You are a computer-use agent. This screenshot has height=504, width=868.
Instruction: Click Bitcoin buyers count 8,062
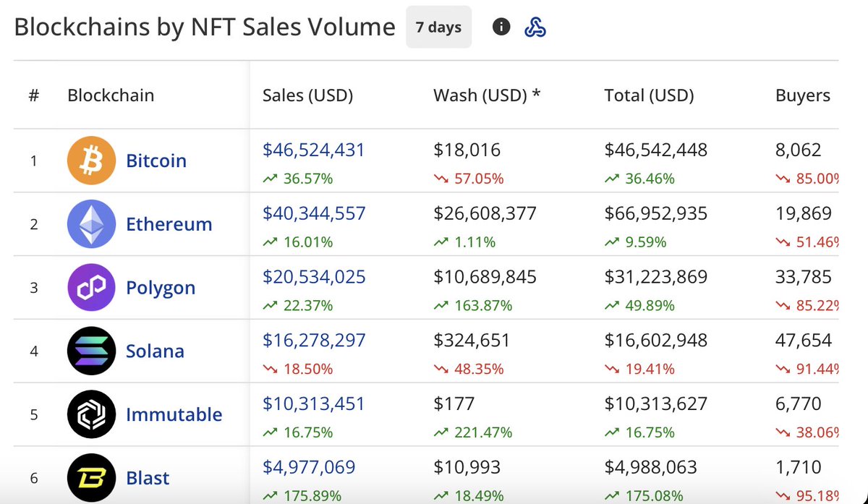(799, 150)
